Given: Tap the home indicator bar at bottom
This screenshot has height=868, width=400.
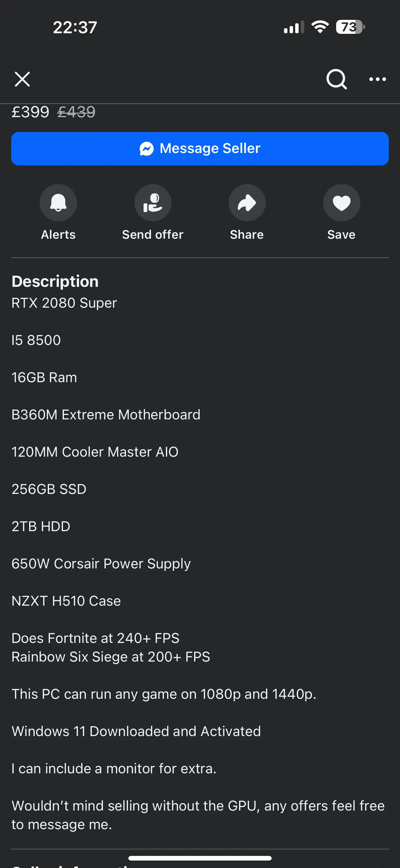Looking at the screenshot, I should (x=200, y=858).
